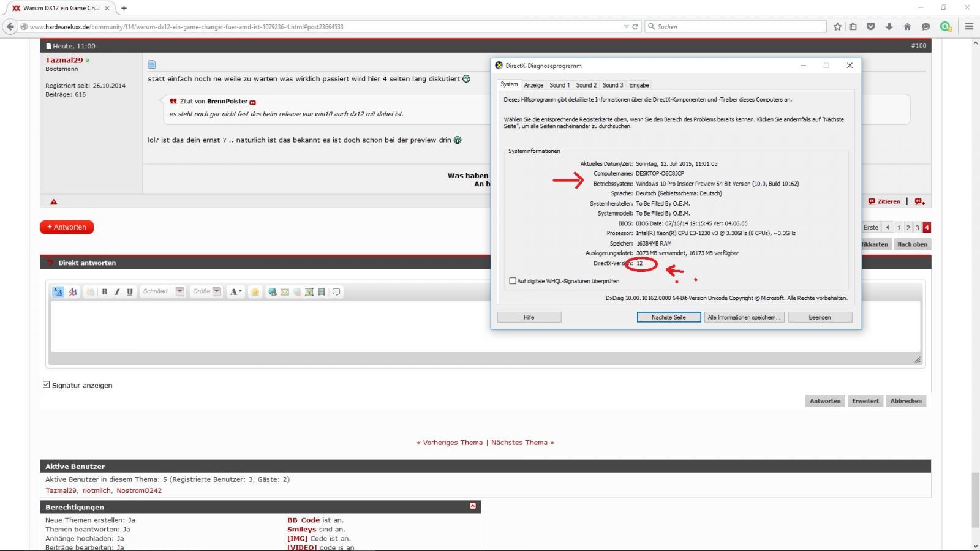Click multi-quote icon next to Zitieren

point(919,201)
